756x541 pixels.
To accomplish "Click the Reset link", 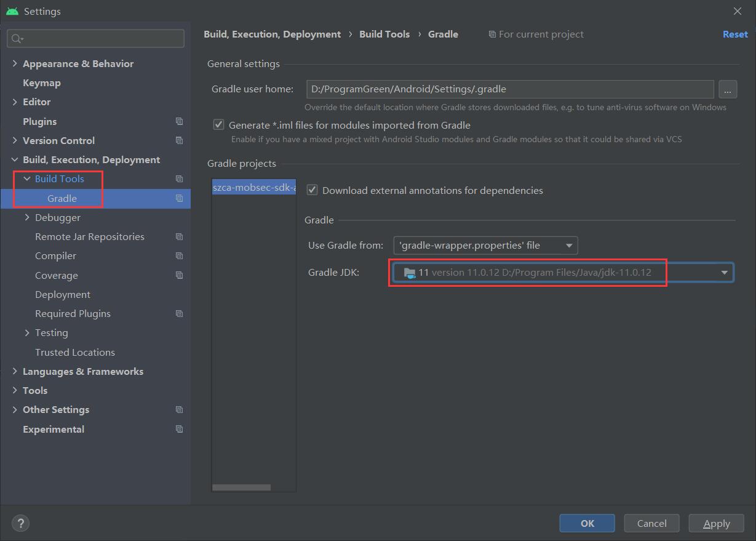I will pyautogui.click(x=735, y=34).
